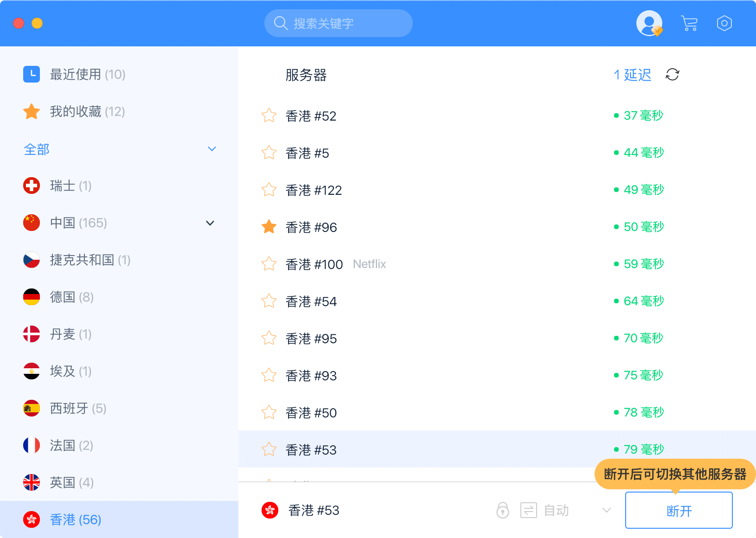The image size is (756, 538).
Task: Click the 断开 disconnect button
Action: (x=679, y=510)
